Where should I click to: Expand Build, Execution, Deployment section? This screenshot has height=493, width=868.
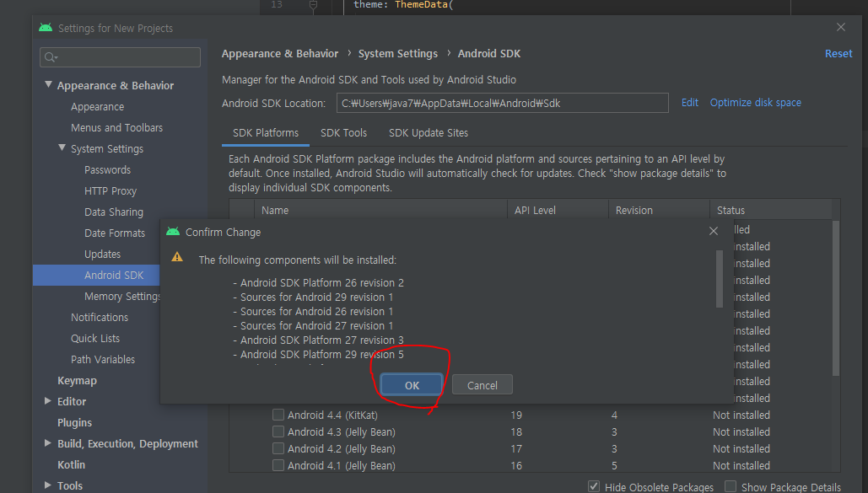point(48,442)
